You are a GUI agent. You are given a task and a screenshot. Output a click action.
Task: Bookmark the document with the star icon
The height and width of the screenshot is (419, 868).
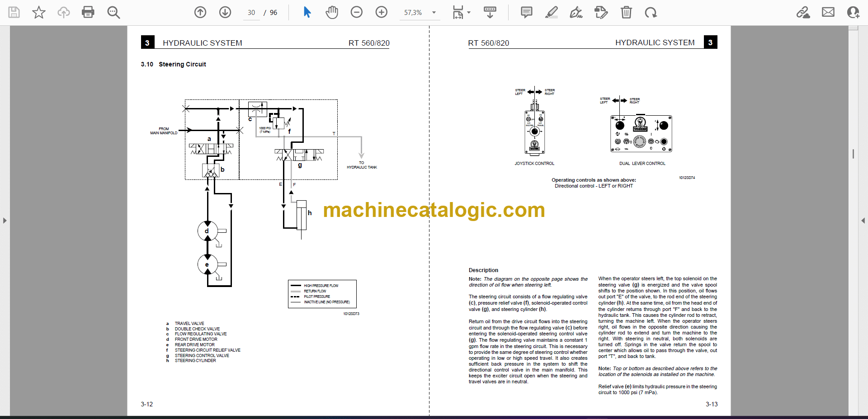coord(39,12)
